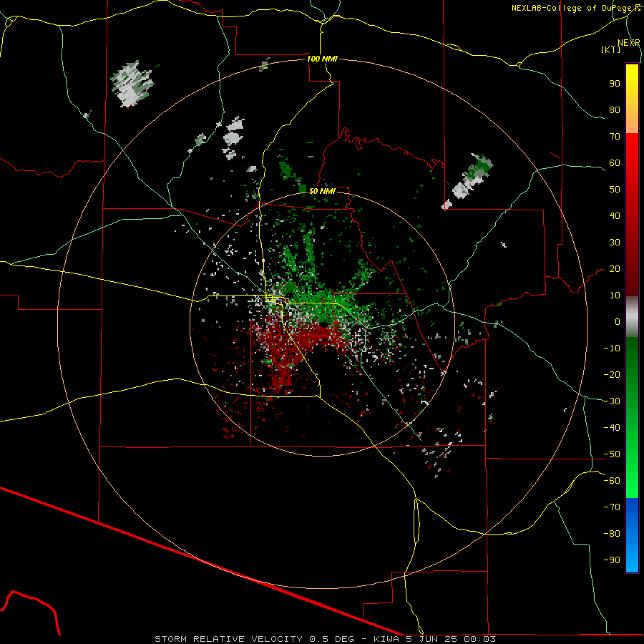Click the -30 knot scale label
The image size is (644, 644).
[x=612, y=401]
